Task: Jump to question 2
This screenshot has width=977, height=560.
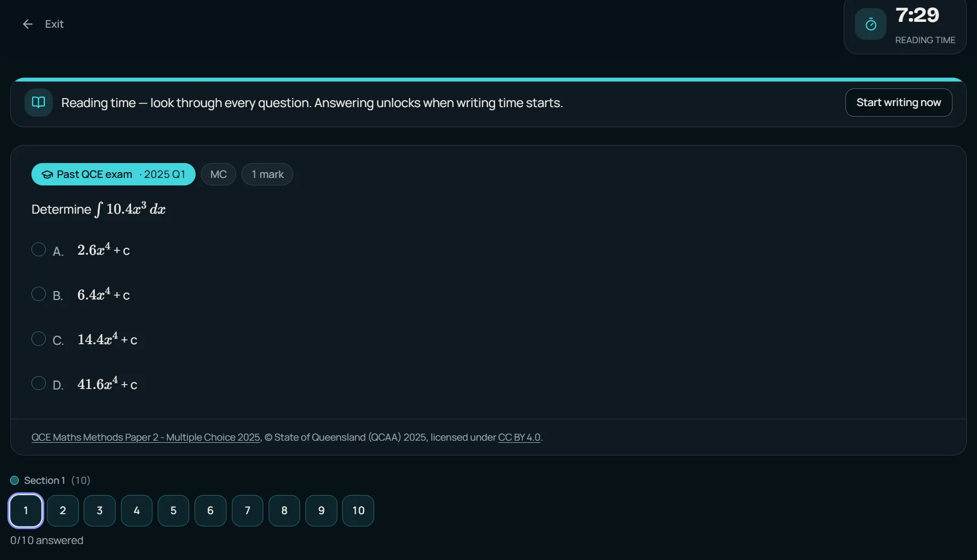Action: click(63, 510)
